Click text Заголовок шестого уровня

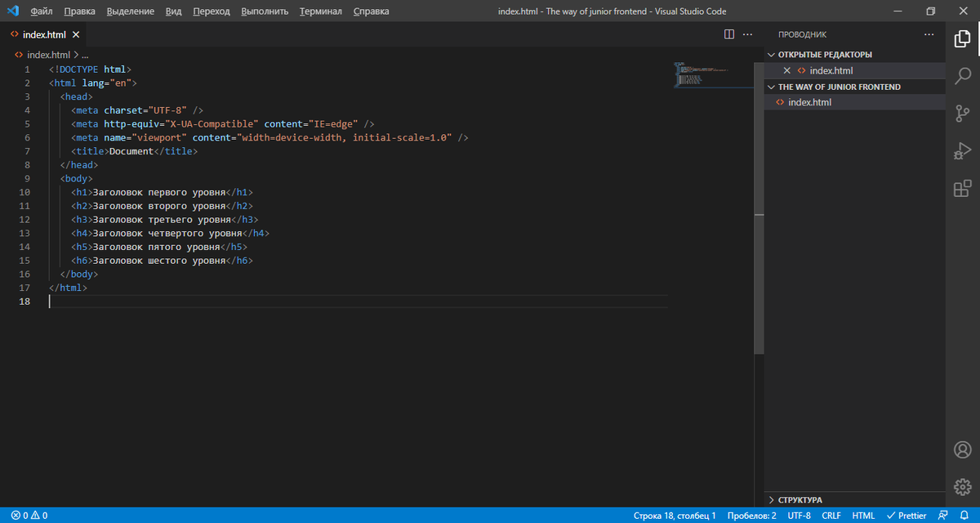pyautogui.click(x=159, y=261)
